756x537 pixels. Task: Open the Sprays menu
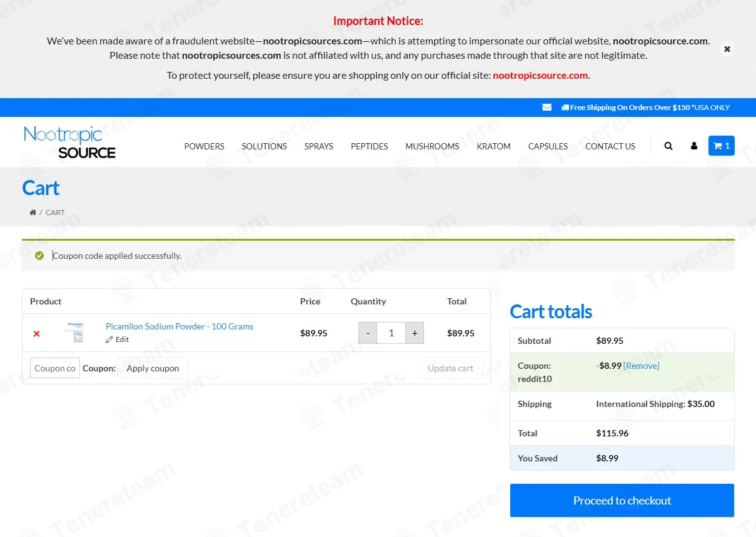pos(319,146)
